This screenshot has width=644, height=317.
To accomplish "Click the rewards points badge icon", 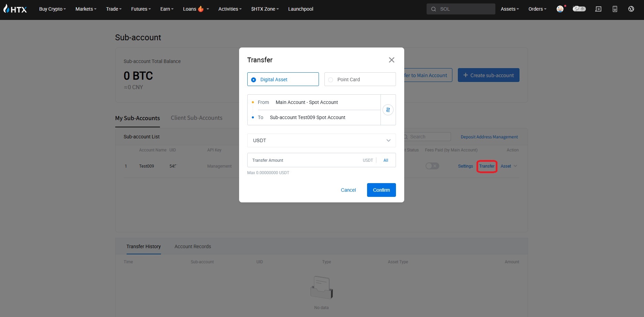I will pos(579,9).
